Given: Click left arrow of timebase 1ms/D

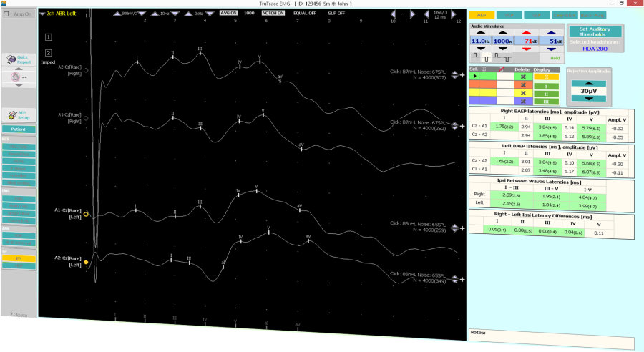Looking at the screenshot, I should coord(426,14).
